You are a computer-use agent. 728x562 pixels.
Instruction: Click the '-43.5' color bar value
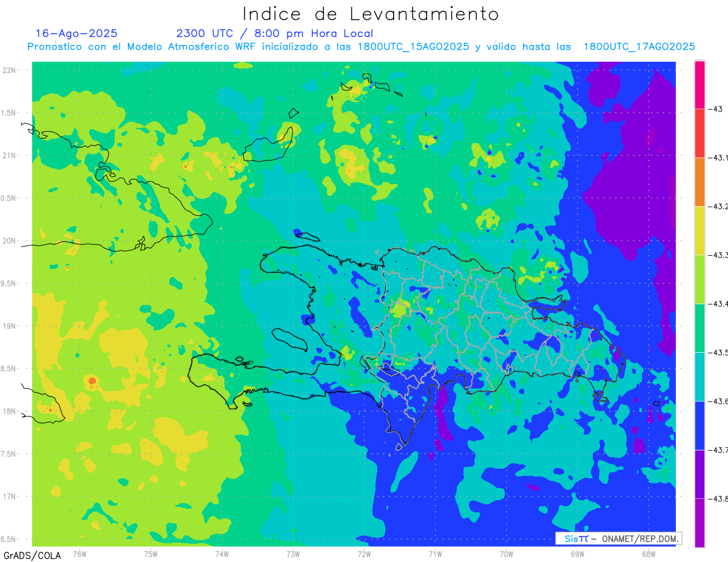(x=718, y=352)
